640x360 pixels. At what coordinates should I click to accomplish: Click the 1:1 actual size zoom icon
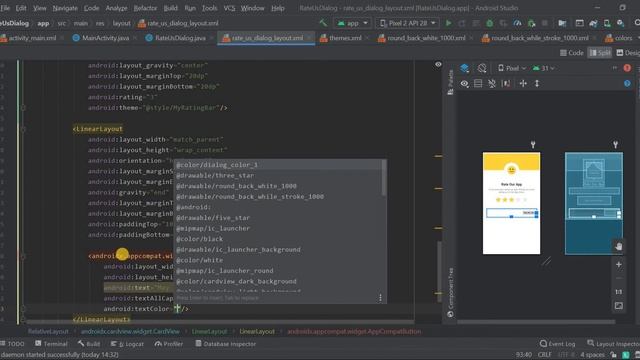(618, 292)
